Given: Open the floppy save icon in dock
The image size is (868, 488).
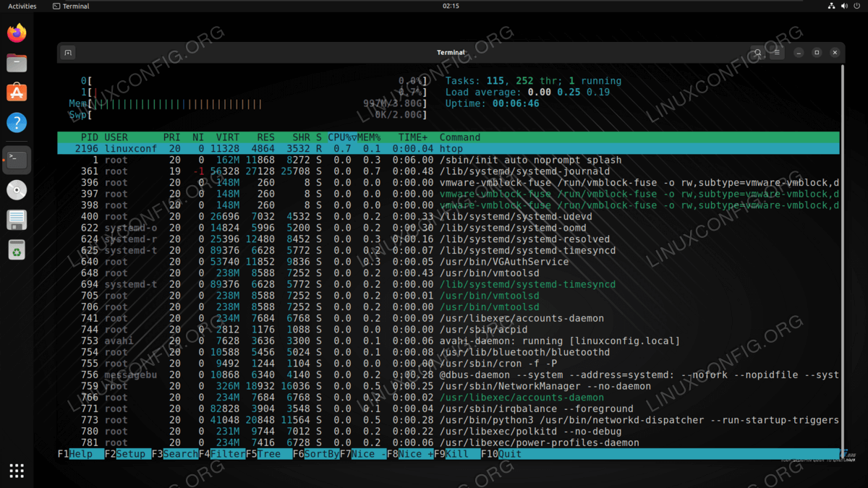Looking at the screenshot, I should 17,220.
